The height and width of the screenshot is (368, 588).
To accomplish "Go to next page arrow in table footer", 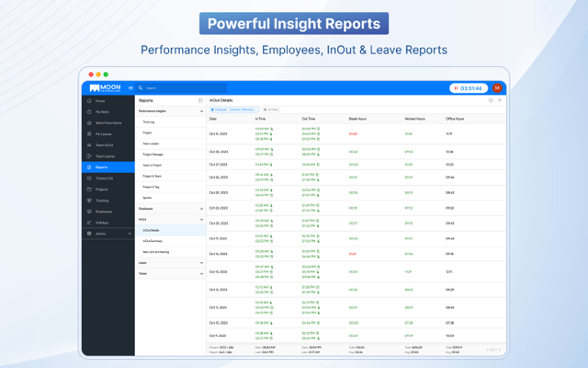I will [500, 350].
